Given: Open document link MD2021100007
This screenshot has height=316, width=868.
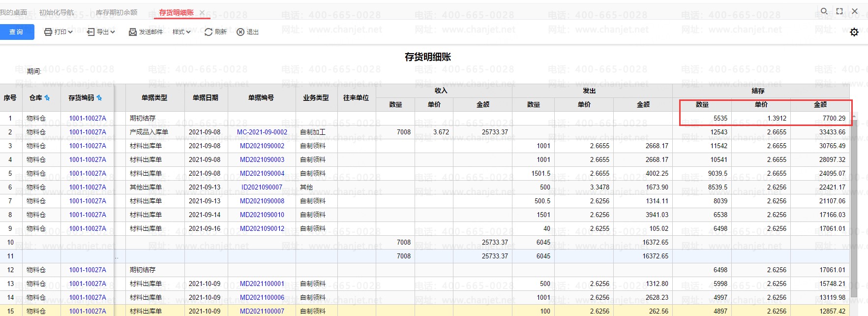Looking at the screenshot, I should point(262,312).
